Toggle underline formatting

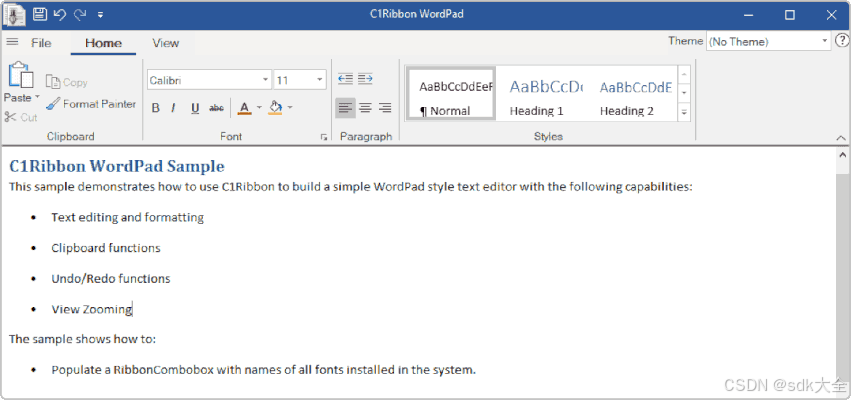point(195,108)
